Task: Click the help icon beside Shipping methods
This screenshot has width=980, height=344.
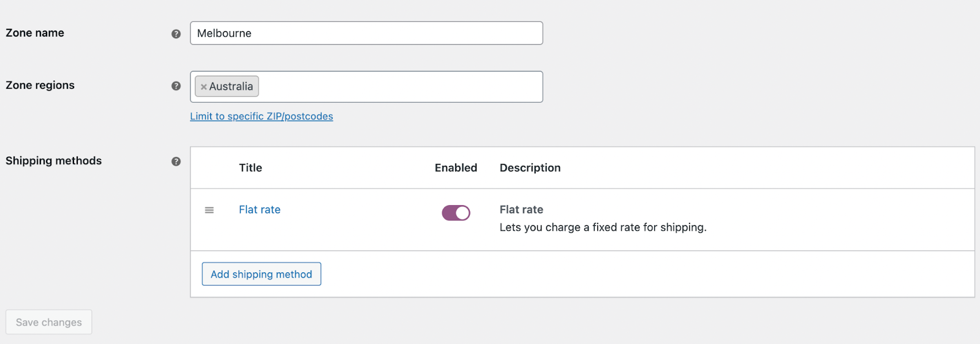Action: coord(176,162)
